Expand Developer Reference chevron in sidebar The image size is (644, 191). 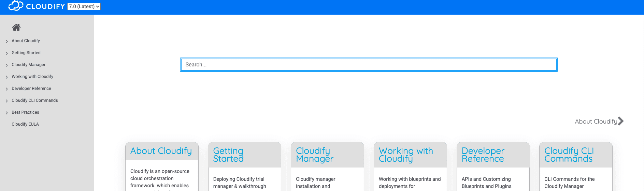[x=7, y=89]
